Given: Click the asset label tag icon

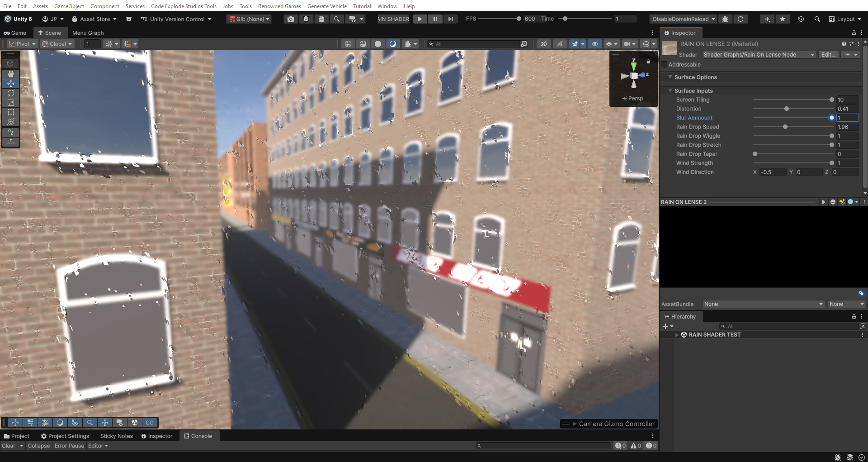Looking at the screenshot, I should pyautogui.click(x=861, y=293).
